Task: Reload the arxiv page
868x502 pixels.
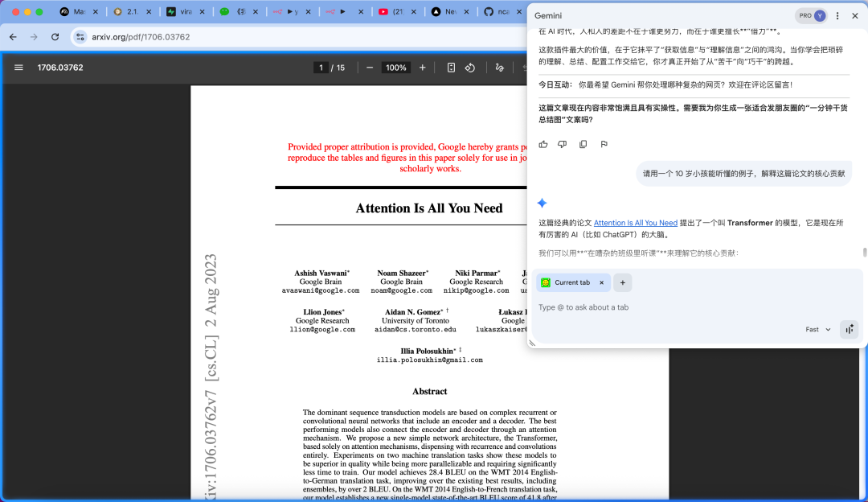Action: coord(55,37)
